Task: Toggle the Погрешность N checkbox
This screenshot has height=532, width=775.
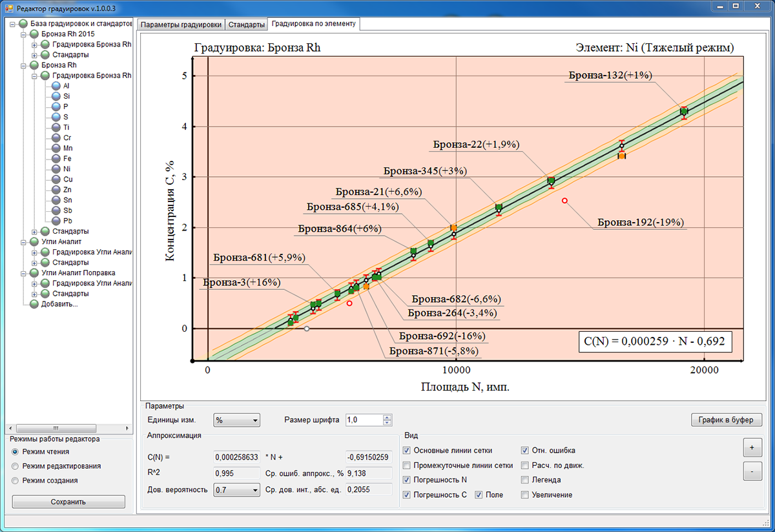Action: (x=407, y=480)
